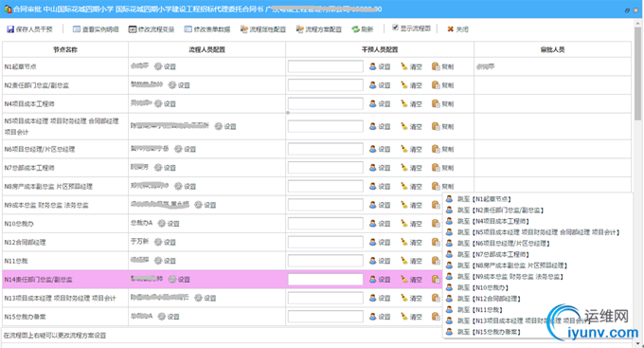Click the intervention input field for N1起草节点

pyautogui.click(x=325, y=66)
